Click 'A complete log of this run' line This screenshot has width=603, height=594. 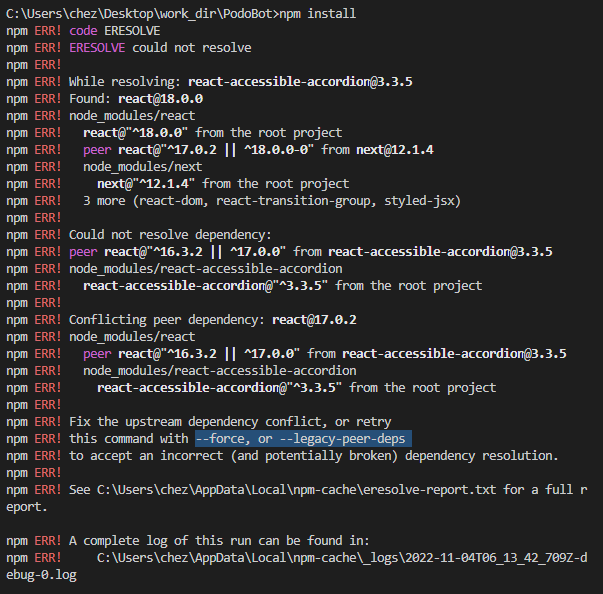coord(219,541)
